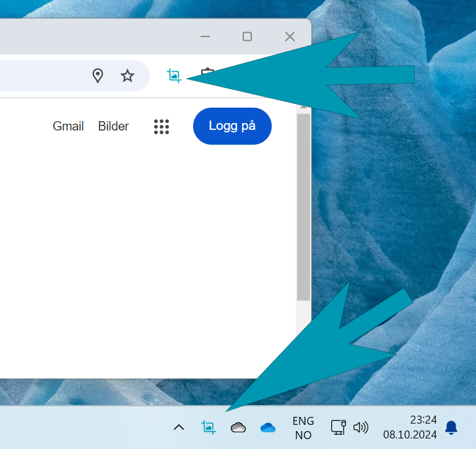Maximize the browser window
This screenshot has width=476, height=449.
pos(247,36)
